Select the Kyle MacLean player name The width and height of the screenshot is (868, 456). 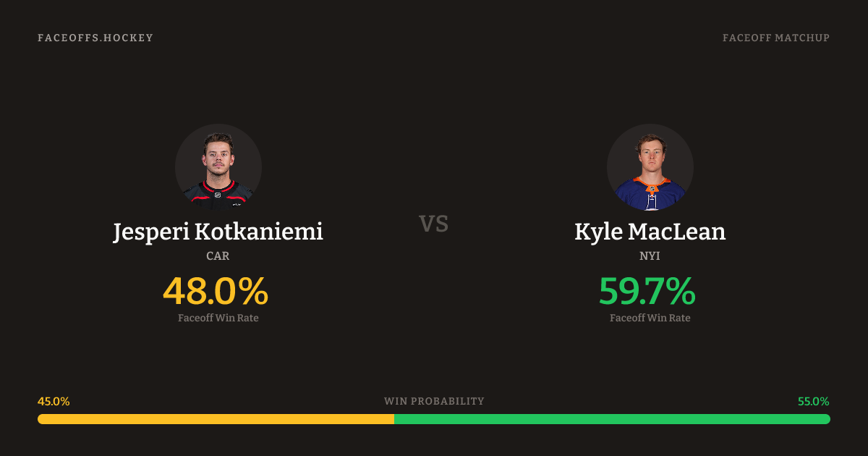click(x=650, y=232)
